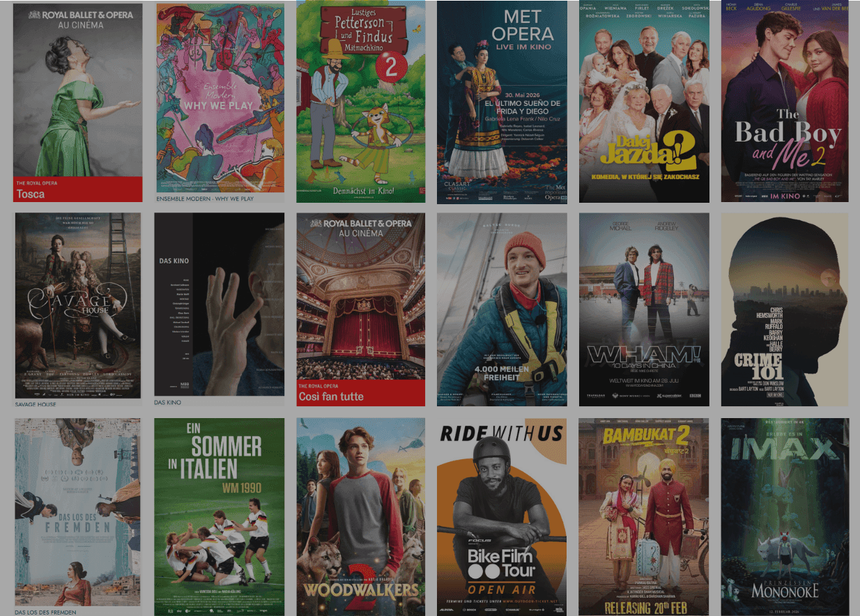
Task: Open the Prinzessin Mononoke IMAX poster
Action: [785, 516]
